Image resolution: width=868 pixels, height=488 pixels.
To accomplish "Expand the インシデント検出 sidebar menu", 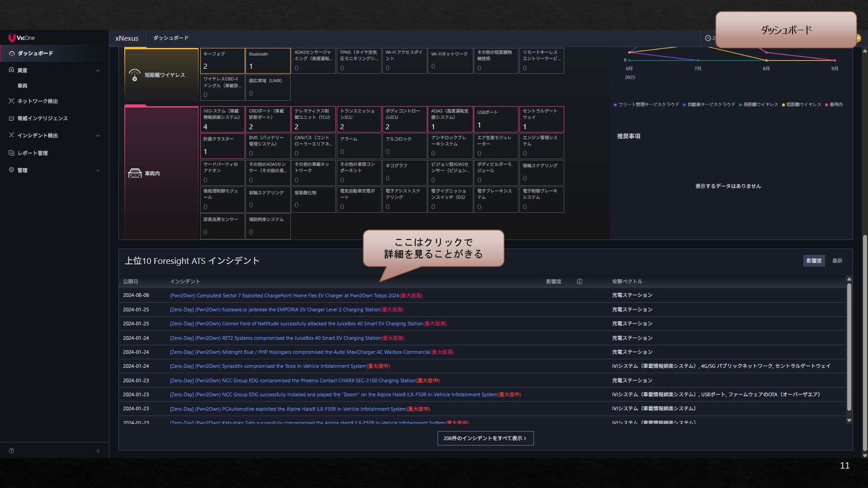I will coord(98,136).
